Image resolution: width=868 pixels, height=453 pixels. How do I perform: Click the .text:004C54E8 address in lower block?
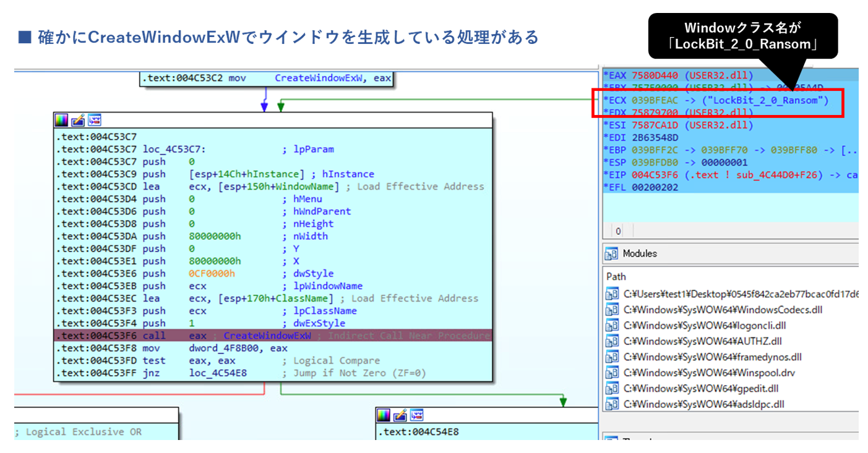[418, 431]
